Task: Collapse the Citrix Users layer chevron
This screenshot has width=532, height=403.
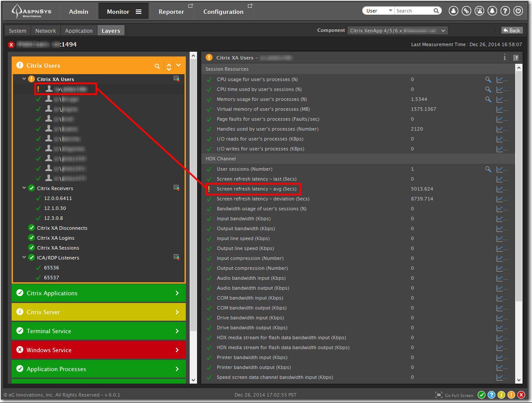Action: coord(178,66)
